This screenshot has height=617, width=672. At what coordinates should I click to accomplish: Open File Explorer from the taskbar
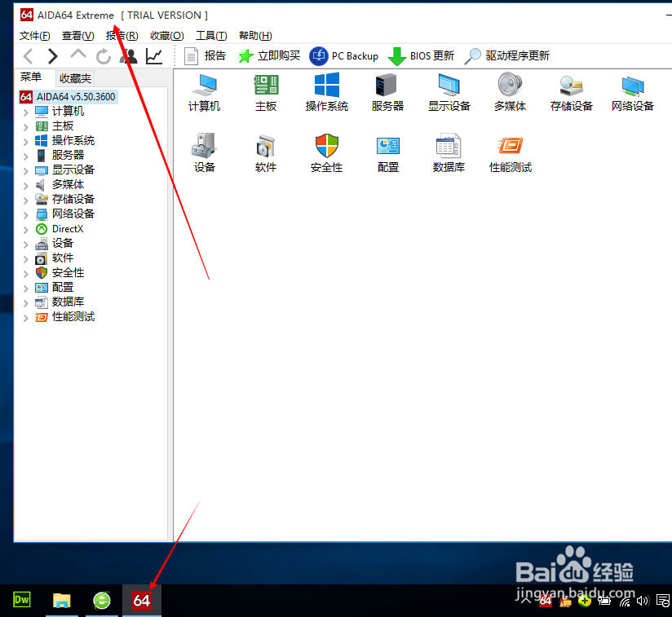point(61,601)
